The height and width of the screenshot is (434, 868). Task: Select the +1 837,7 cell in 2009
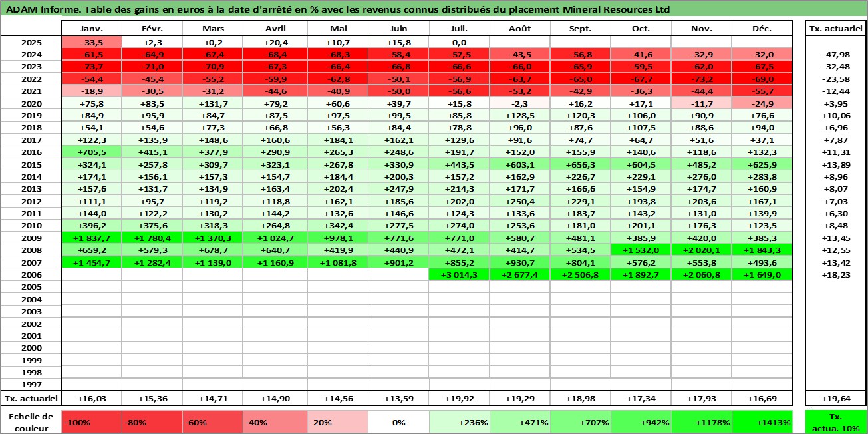click(x=91, y=238)
